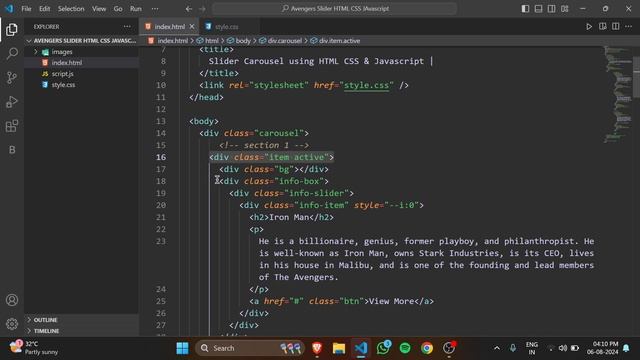The height and width of the screenshot is (360, 640).
Task: Collapse the Avengers Slider project folder
Action: click(82, 41)
